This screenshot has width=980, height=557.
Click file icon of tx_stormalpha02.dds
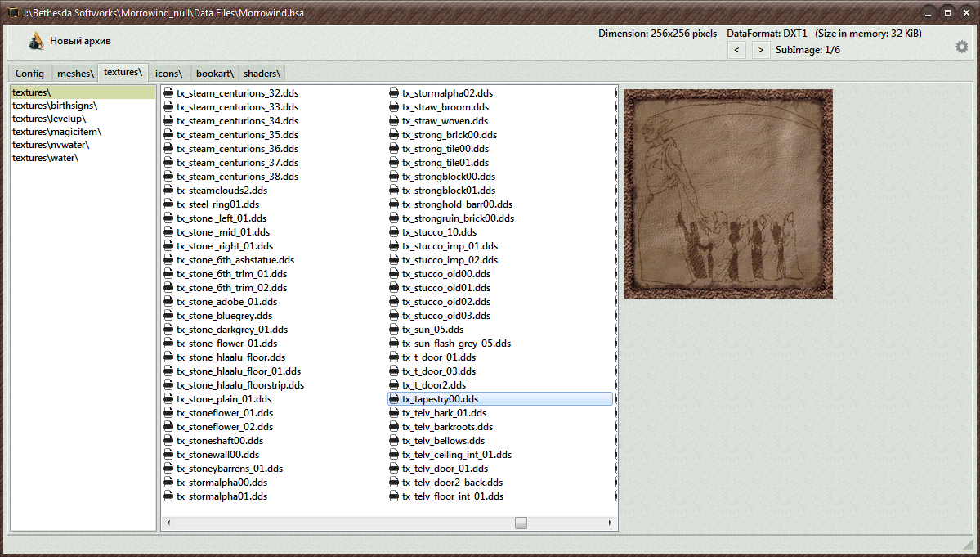point(394,93)
